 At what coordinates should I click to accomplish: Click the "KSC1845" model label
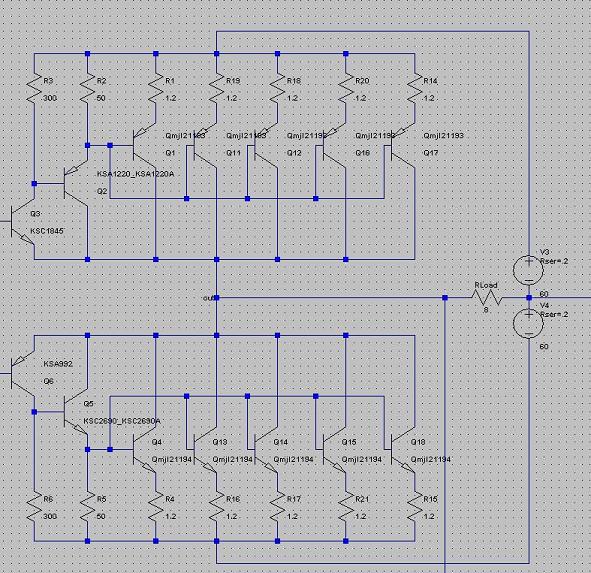pos(47,231)
